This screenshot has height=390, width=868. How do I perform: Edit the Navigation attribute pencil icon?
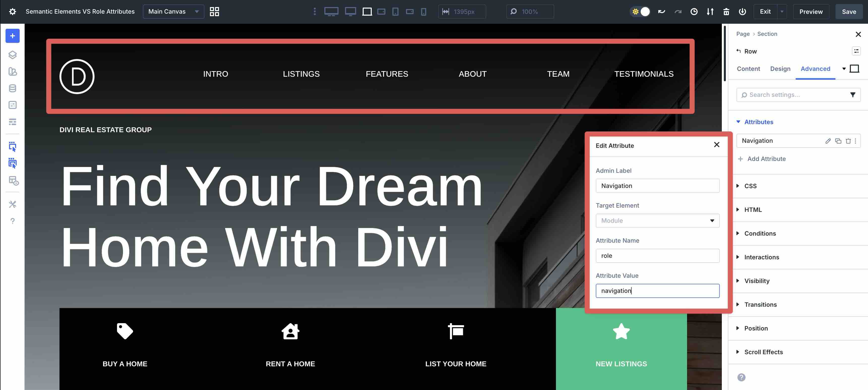pos(828,141)
